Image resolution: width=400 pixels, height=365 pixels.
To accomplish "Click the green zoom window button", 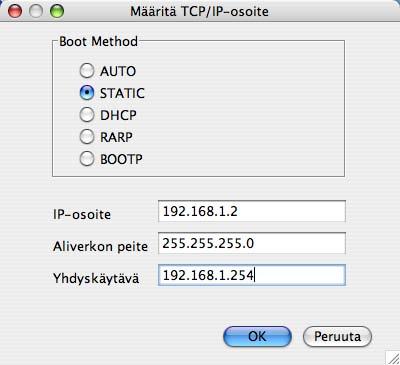I will tap(57, 11).
